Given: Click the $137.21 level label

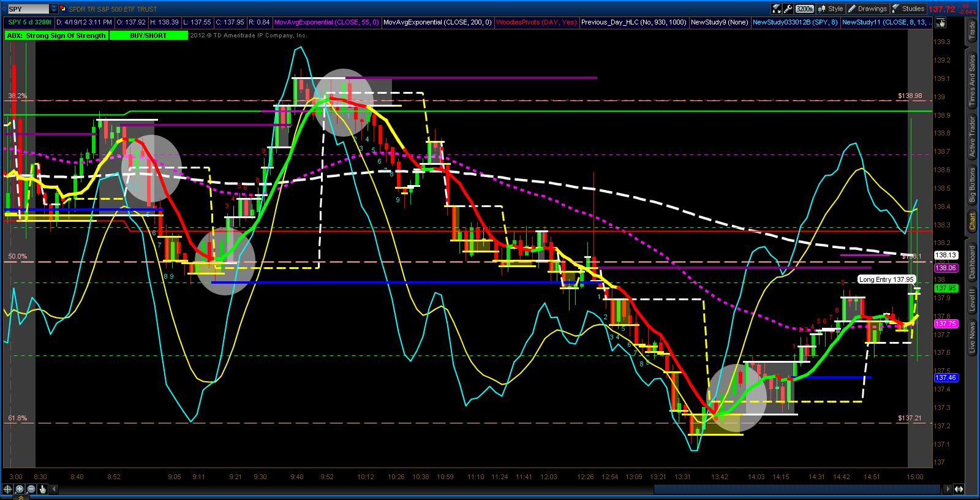Looking at the screenshot, I should [910, 419].
